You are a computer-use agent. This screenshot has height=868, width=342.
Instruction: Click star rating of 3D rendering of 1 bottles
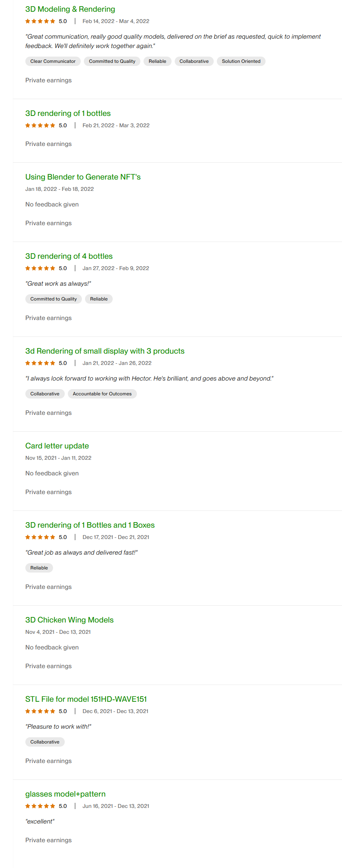coord(40,126)
